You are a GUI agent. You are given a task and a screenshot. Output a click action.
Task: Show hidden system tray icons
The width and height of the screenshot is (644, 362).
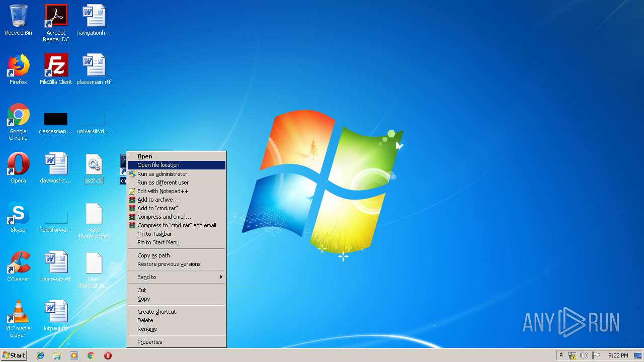[561, 355]
